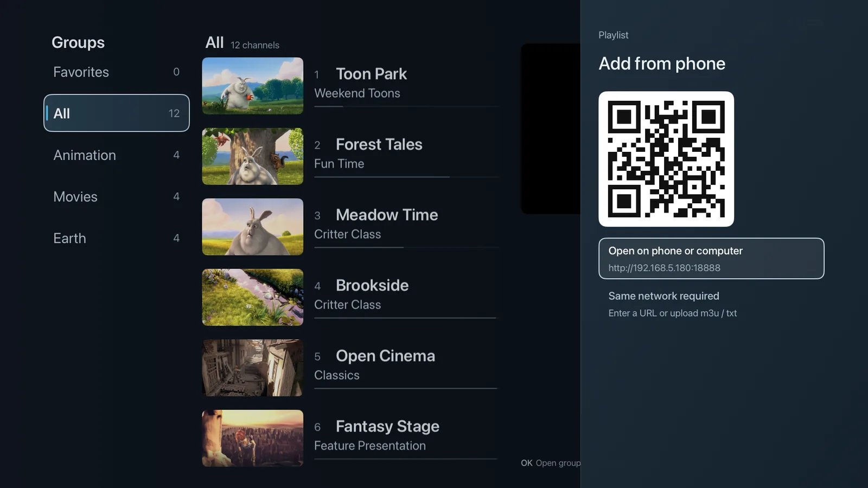Open Brookside channel thumbnail

click(253, 297)
